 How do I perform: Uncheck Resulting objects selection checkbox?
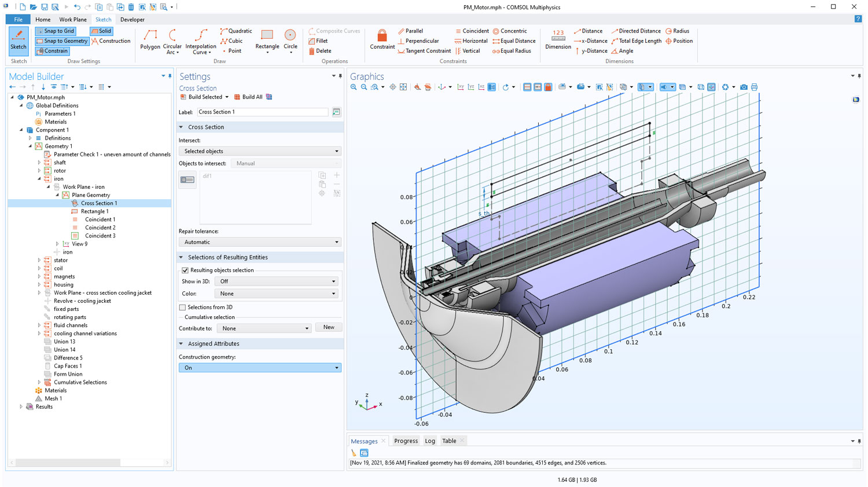[185, 270]
